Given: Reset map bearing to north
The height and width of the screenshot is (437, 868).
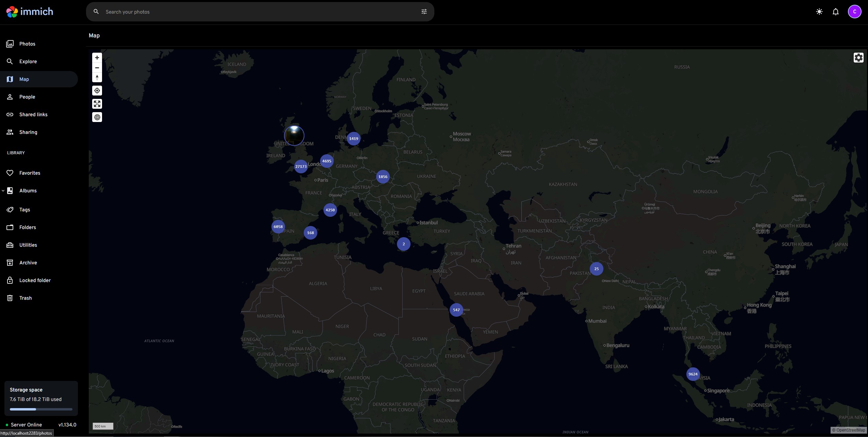Looking at the screenshot, I should 97,77.
